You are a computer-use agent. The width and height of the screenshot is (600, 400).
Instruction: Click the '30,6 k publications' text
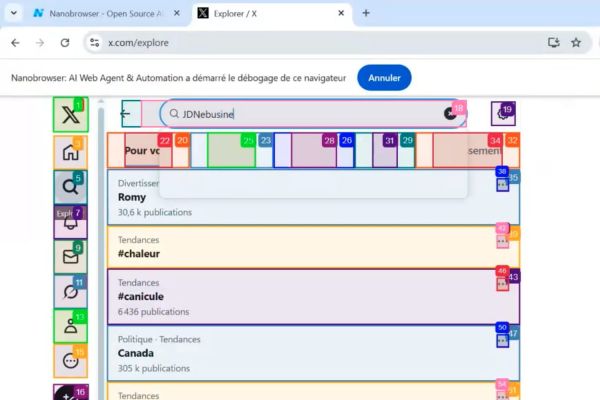point(155,212)
